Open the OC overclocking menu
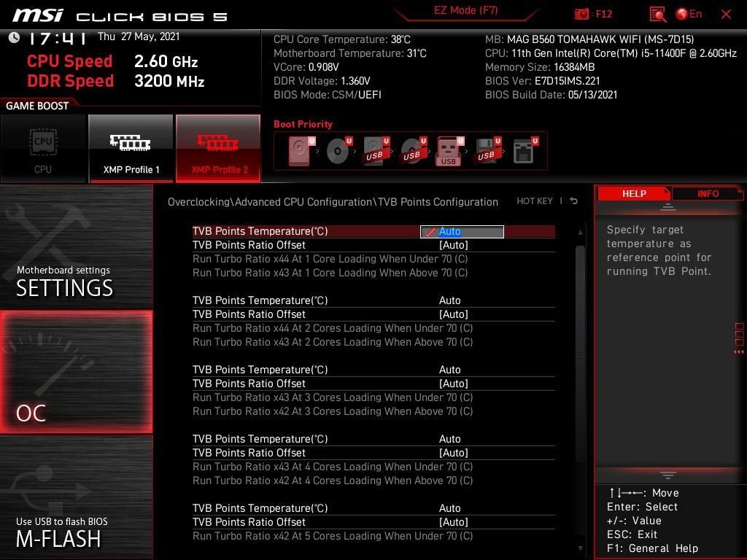Viewport: 747px width, 560px height. coord(76,372)
